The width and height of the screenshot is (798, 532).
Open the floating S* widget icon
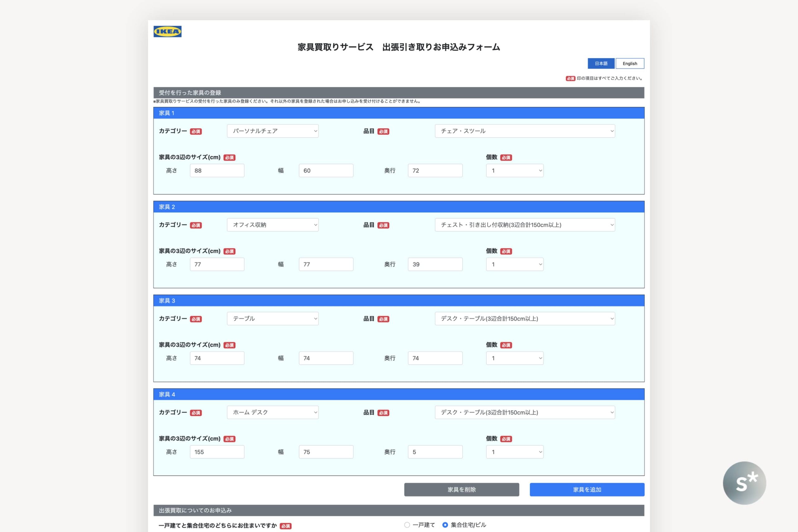[x=744, y=482]
